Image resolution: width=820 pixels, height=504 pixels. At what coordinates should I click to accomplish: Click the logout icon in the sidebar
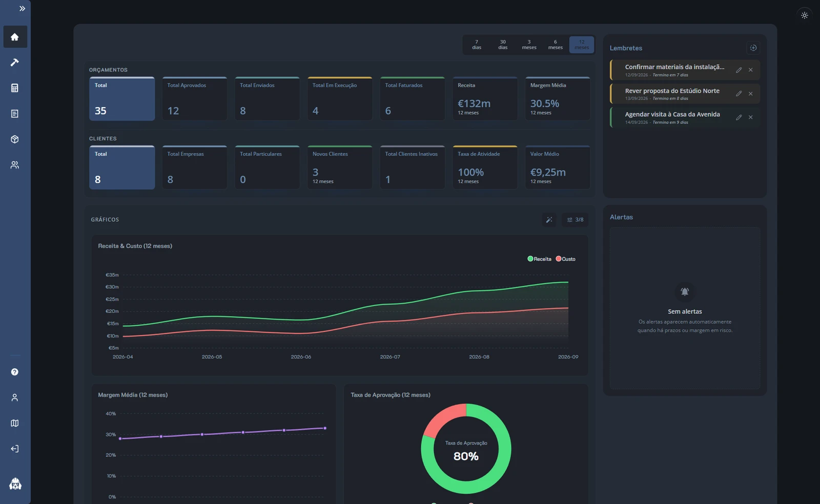click(x=15, y=449)
